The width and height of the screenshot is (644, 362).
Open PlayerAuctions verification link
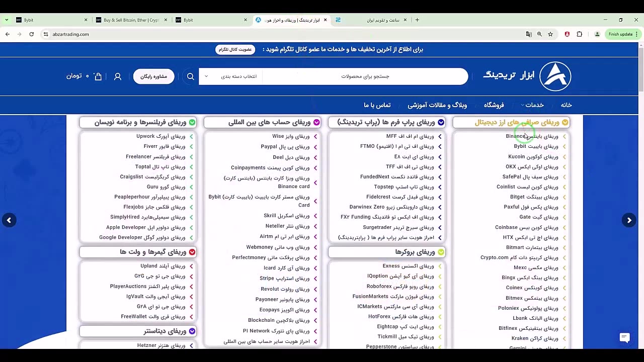tap(147, 286)
